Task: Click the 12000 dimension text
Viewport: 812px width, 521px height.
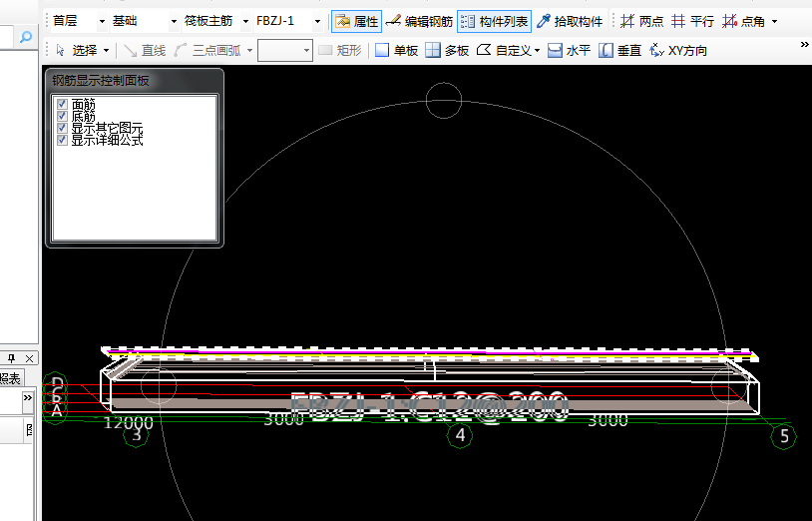Action: tap(129, 422)
